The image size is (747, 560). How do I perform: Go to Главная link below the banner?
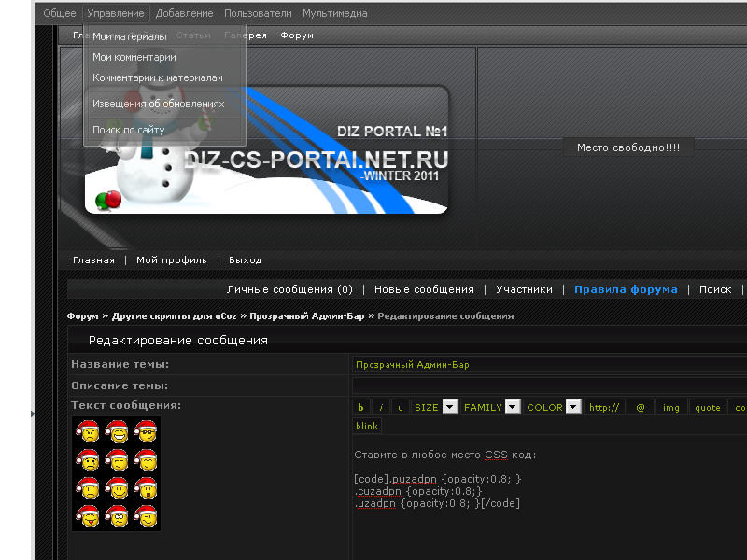tap(94, 260)
